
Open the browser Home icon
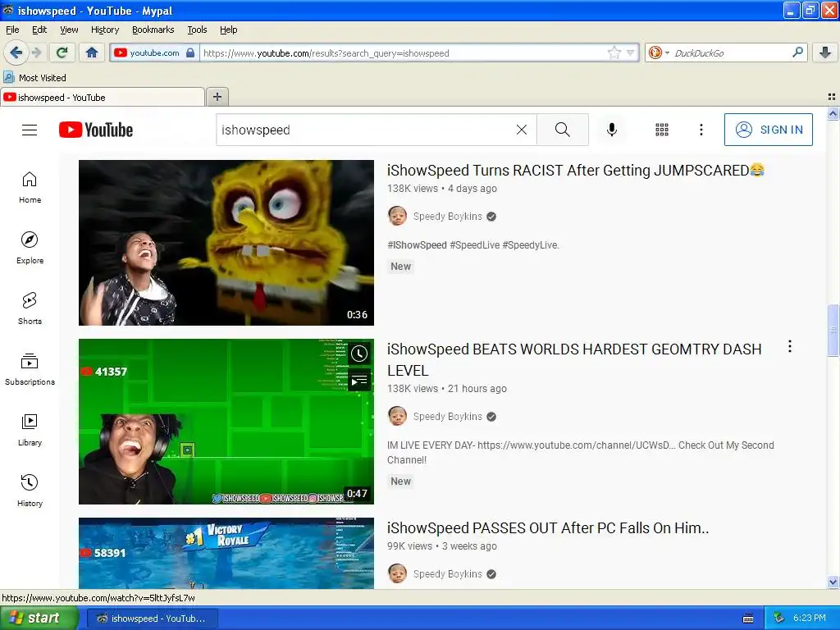coord(92,52)
